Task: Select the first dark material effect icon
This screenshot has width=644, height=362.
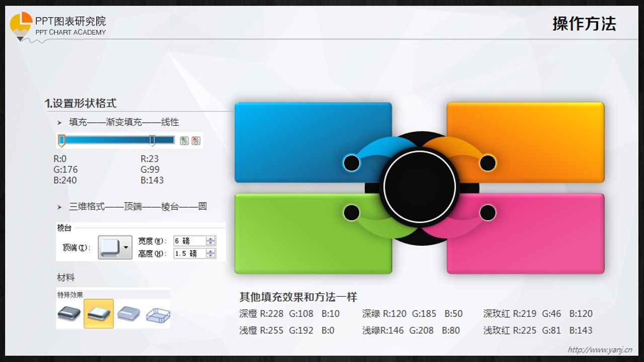Action: click(x=69, y=314)
